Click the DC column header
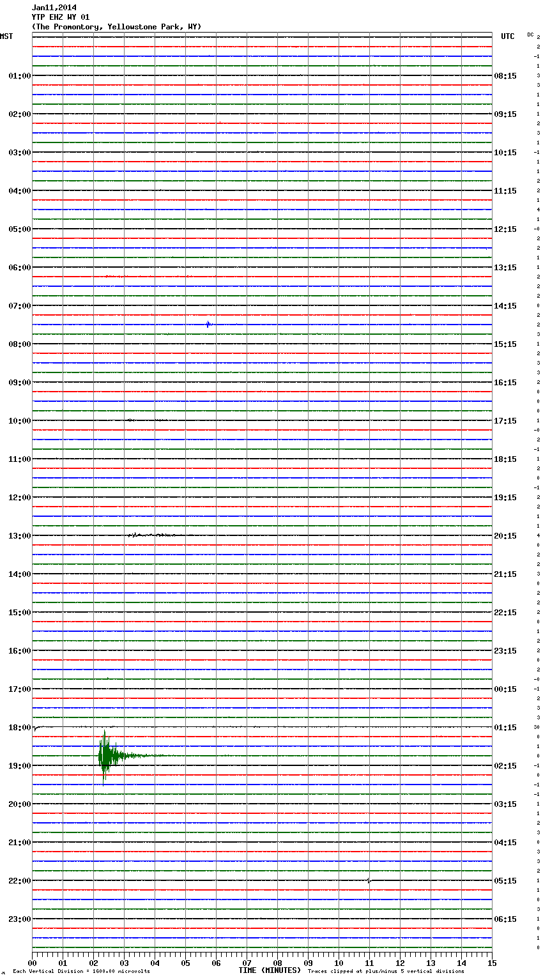 [x=530, y=34]
